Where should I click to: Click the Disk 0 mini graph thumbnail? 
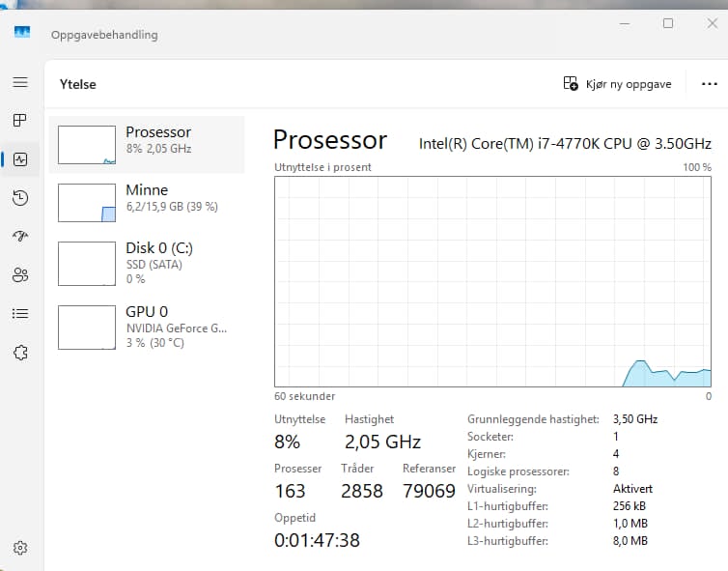[x=87, y=264]
